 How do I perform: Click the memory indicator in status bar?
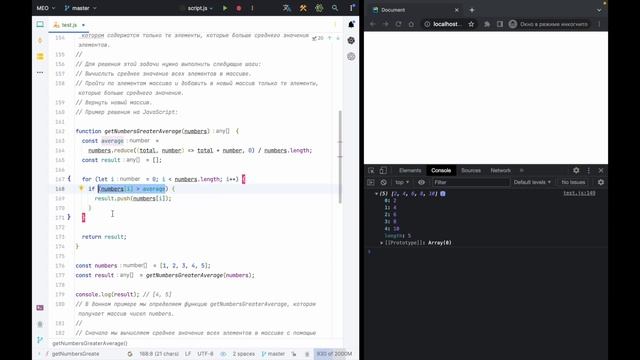(334, 354)
